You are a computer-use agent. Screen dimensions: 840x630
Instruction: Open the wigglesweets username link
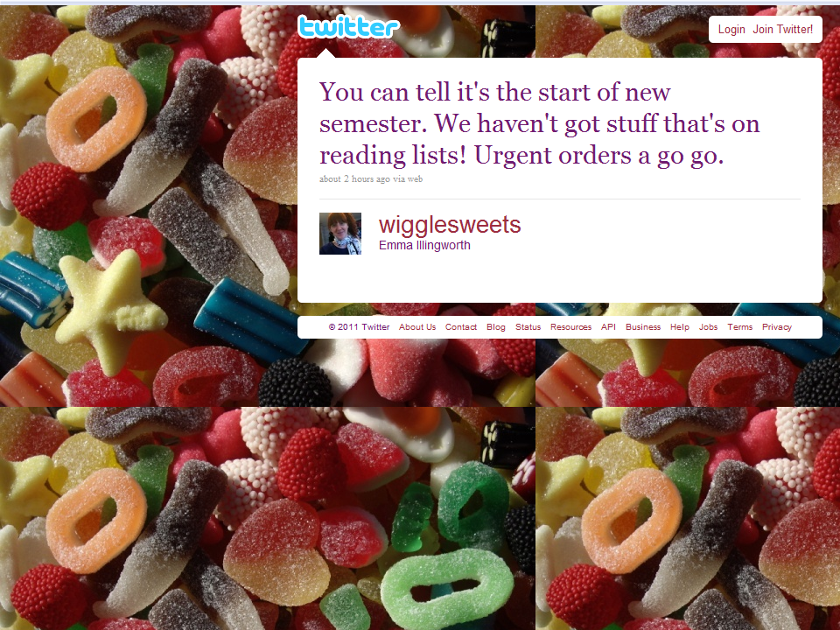tap(450, 225)
